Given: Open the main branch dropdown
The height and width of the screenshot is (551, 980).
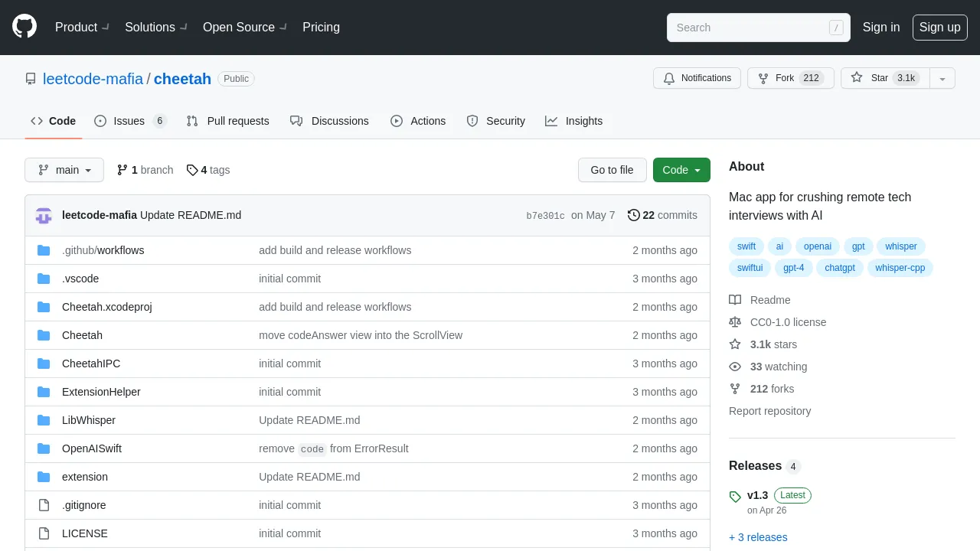Looking at the screenshot, I should (64, 170).
